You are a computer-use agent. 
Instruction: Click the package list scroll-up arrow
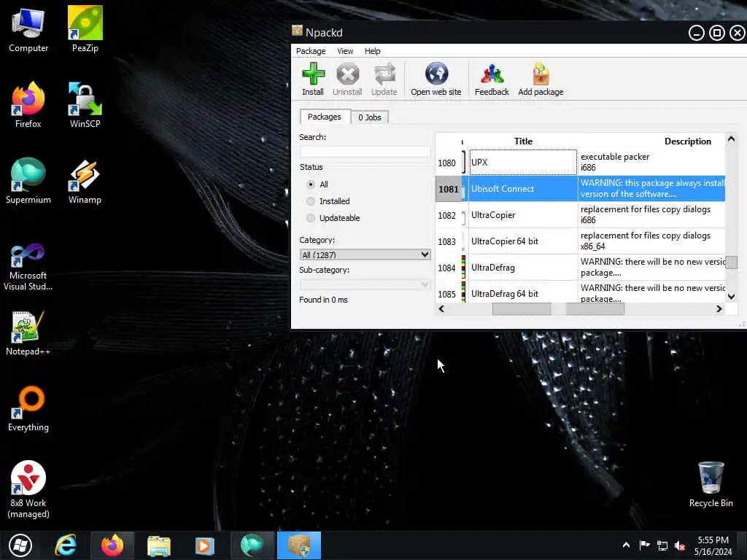(x=731, y=139)
